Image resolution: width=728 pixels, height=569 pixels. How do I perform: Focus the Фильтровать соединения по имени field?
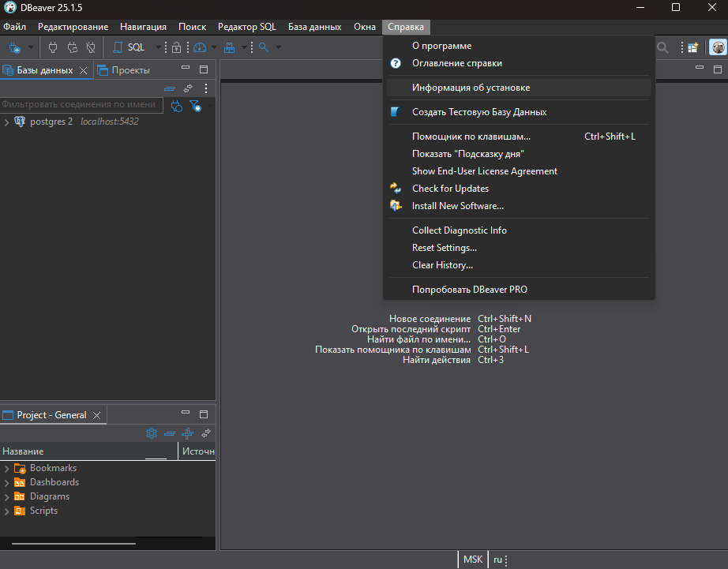point(81,105)
